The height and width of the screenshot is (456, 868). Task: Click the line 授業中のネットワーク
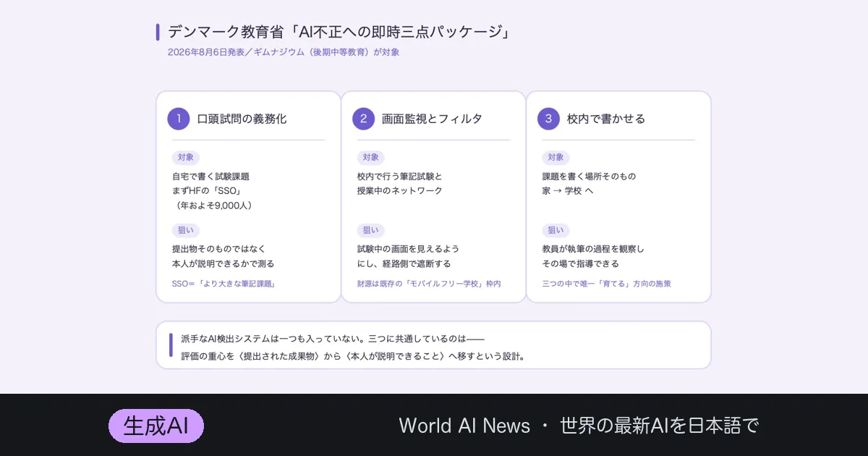(400, 190)
